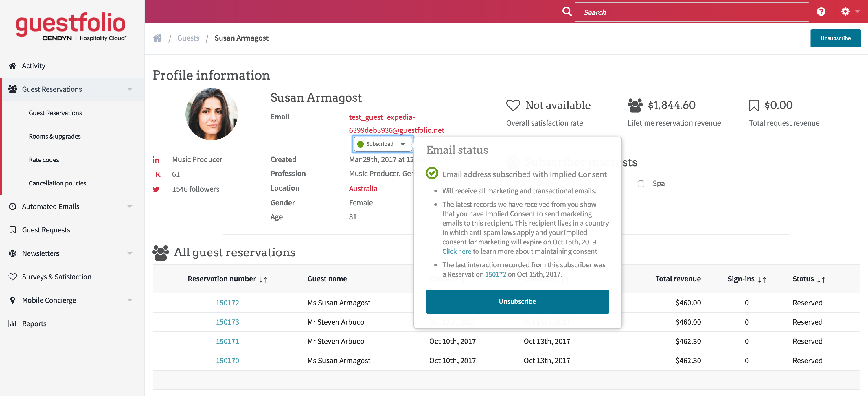Click the request revenue bookmark icon
The image size is (868, 396).
754,105
